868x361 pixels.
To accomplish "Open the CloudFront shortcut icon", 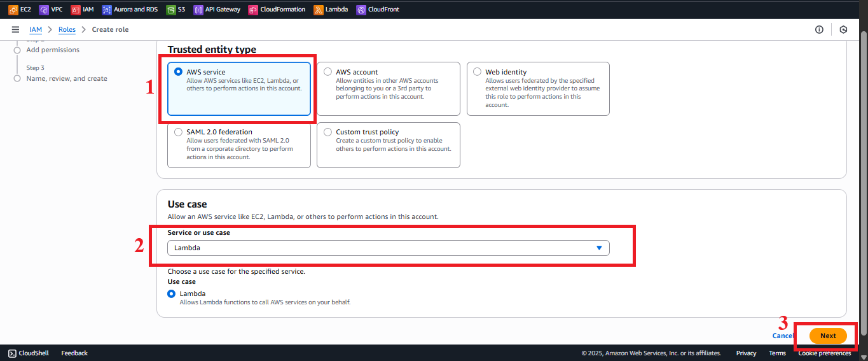I will [x=361, y=10].
